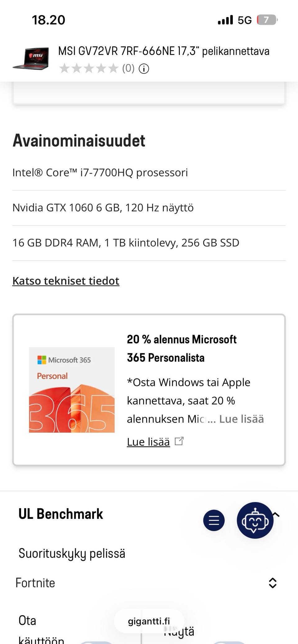Open the Katso tekniset tiedot link
This screenshot has height=644, width=298.
click(66, 281)
